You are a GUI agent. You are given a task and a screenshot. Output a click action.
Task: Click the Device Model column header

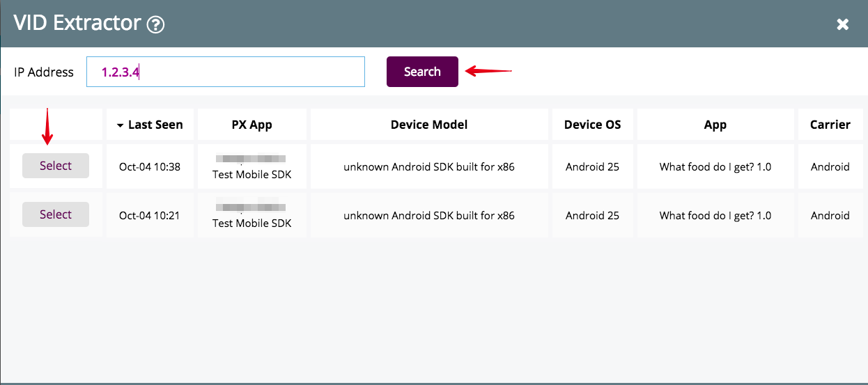point(428,125)
